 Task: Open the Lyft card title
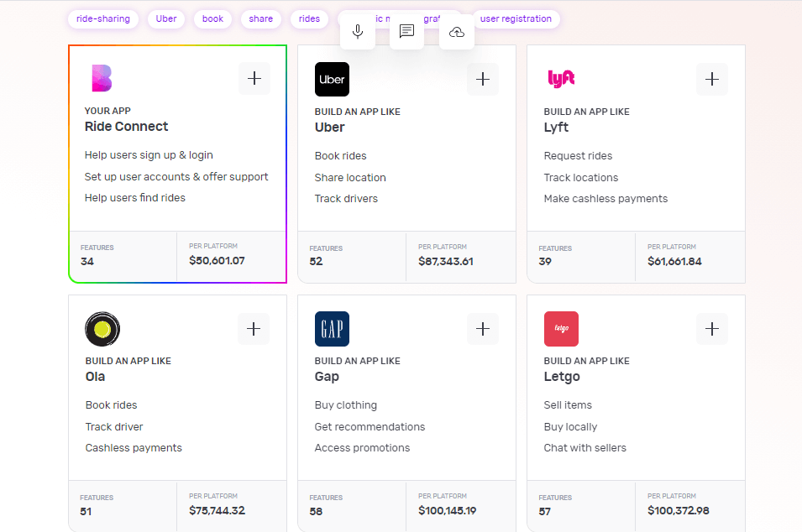(556, 128)
